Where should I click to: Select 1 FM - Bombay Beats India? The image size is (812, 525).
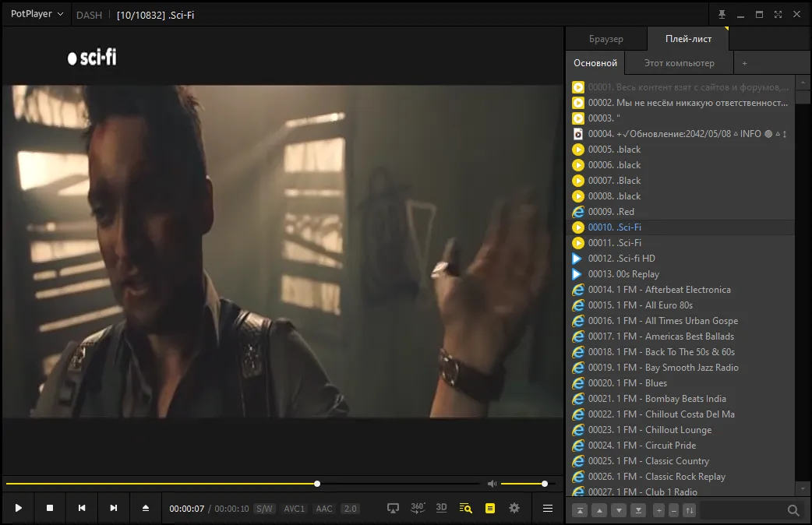coord(680,399)
